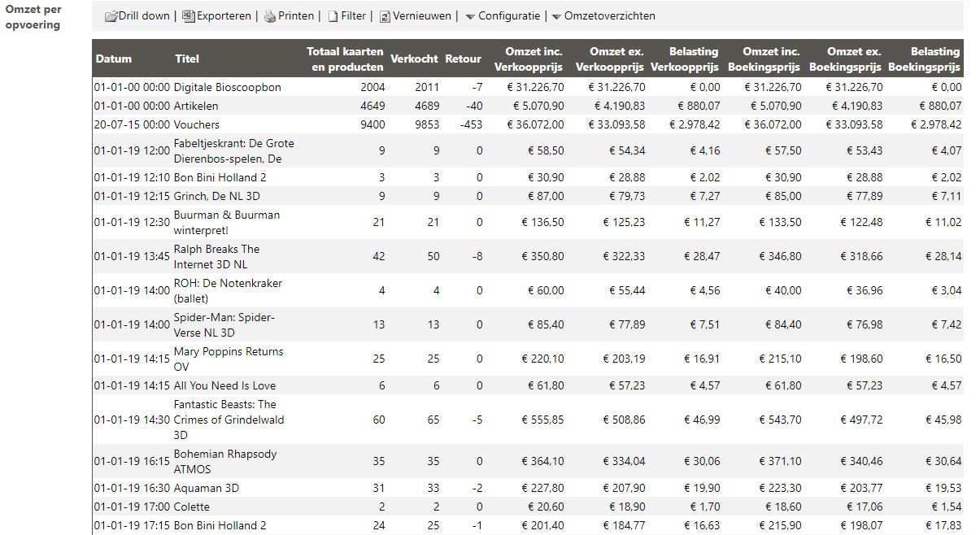
Task: Select Spider-Man: Spider-Verse NL 3D title
Action: point(224,324)
